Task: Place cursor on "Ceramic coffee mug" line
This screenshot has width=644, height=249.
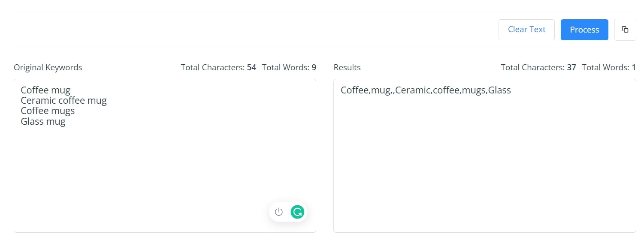Action: click(63, 100)
